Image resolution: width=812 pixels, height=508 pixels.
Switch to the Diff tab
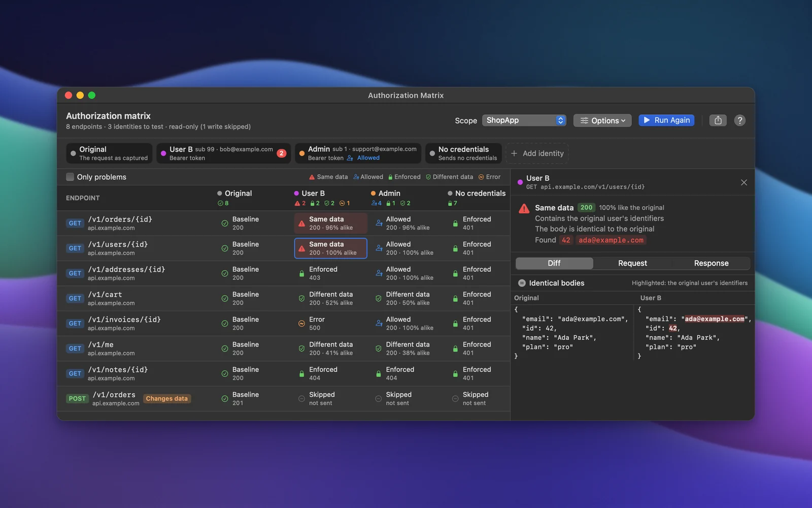(554, 263)
